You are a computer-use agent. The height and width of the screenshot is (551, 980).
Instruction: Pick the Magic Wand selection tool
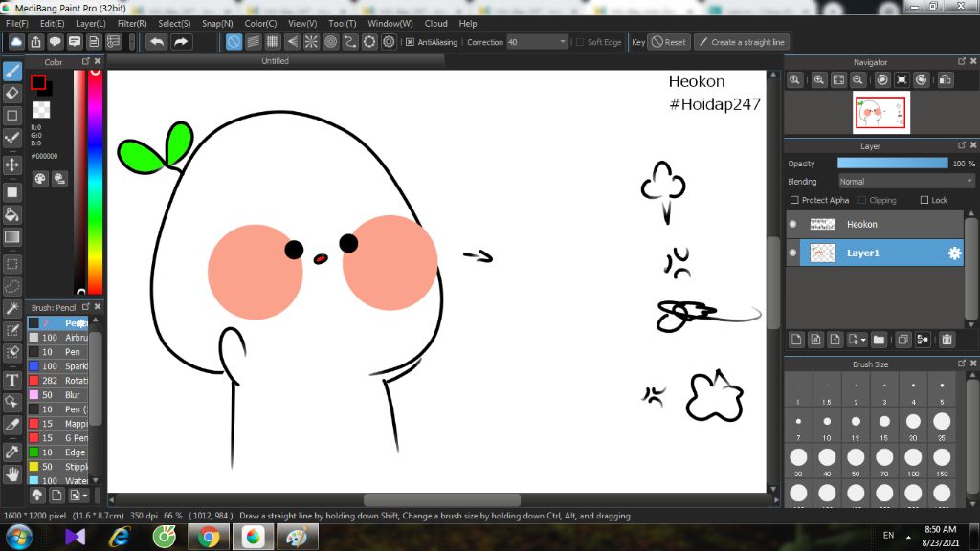pos(12,308)
